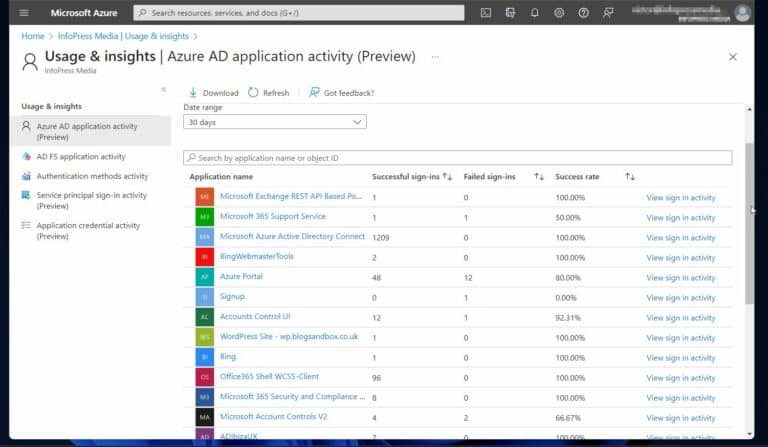The height and width of the screenshot is (447, 768).
Task: Click the dark green Accounts Control UI icon
Action: 205,317
